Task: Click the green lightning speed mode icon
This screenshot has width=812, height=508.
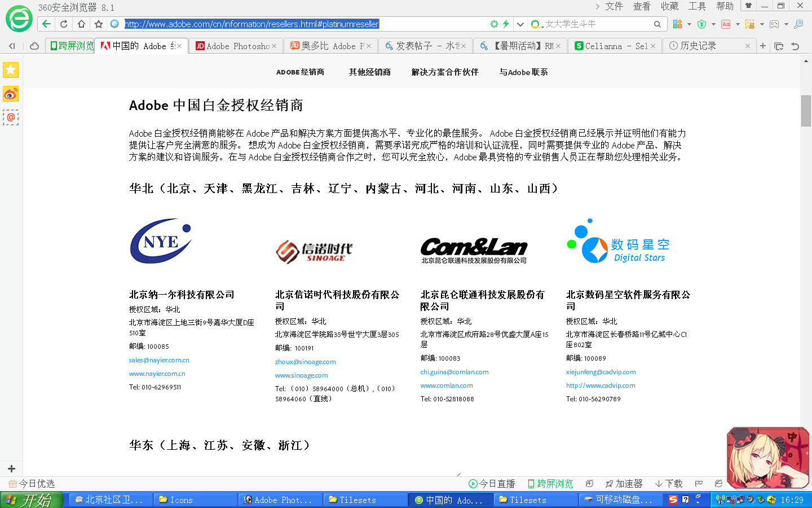Action: 506,24
